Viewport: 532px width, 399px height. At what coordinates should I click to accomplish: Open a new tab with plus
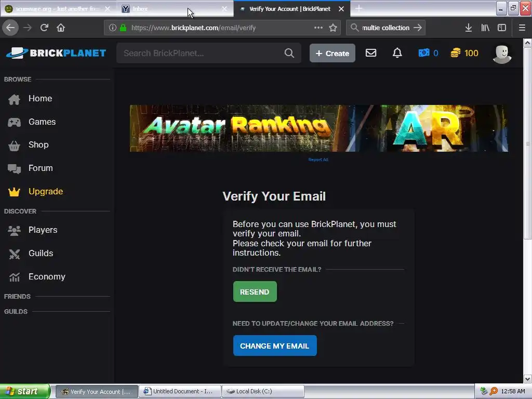click(x=358, y=8)
